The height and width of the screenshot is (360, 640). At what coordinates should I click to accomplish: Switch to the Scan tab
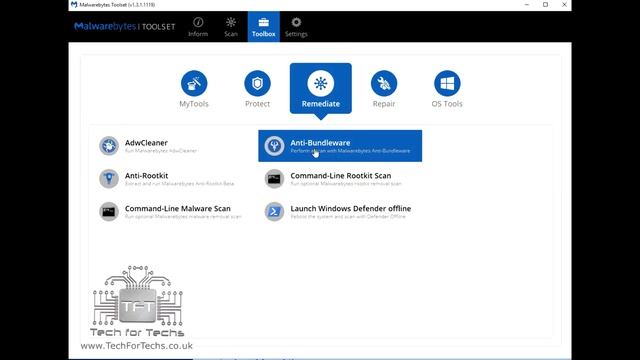[231, 27]
